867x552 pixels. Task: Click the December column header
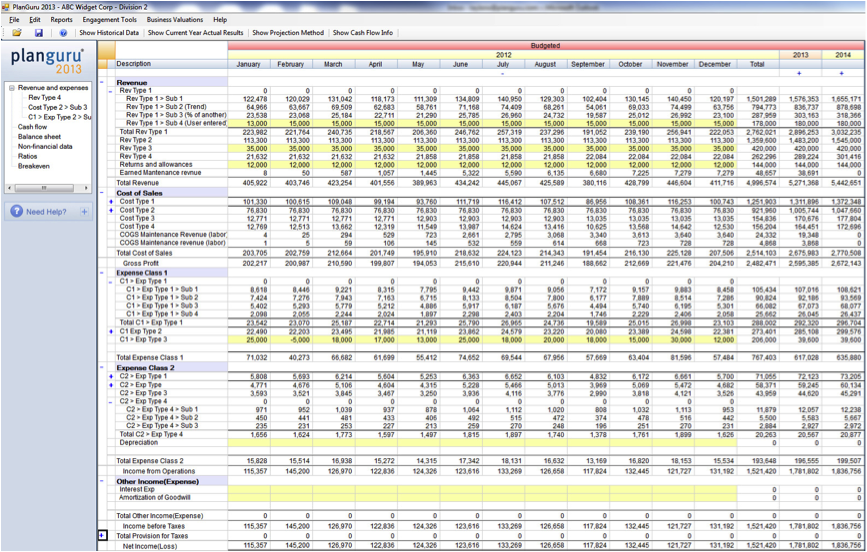pos(715,64)
